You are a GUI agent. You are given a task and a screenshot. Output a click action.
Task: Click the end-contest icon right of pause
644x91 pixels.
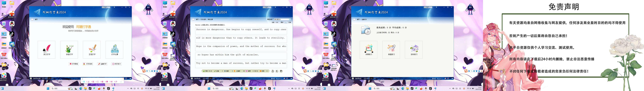coord(281,71)
